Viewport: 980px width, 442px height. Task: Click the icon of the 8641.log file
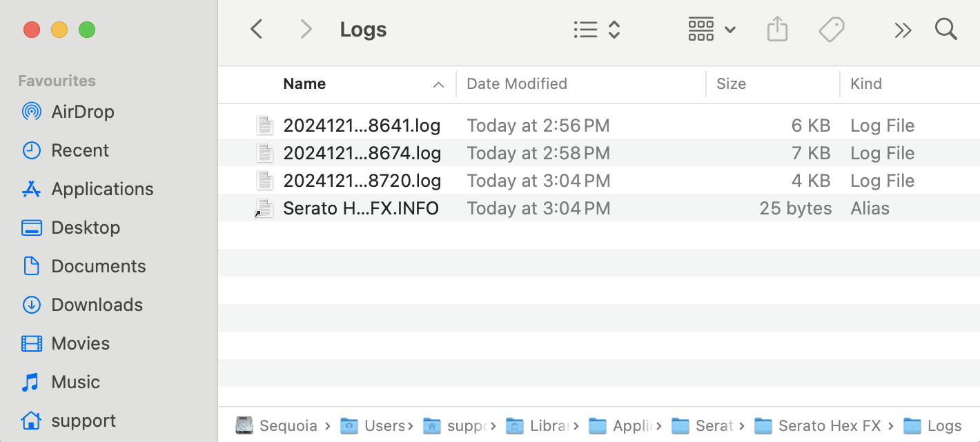[265, 125]
